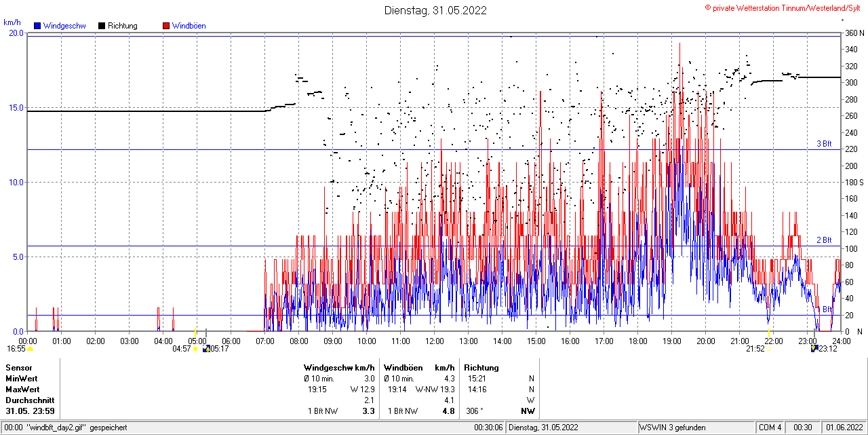Click the sun icon next to 16:55

[30, 349]
